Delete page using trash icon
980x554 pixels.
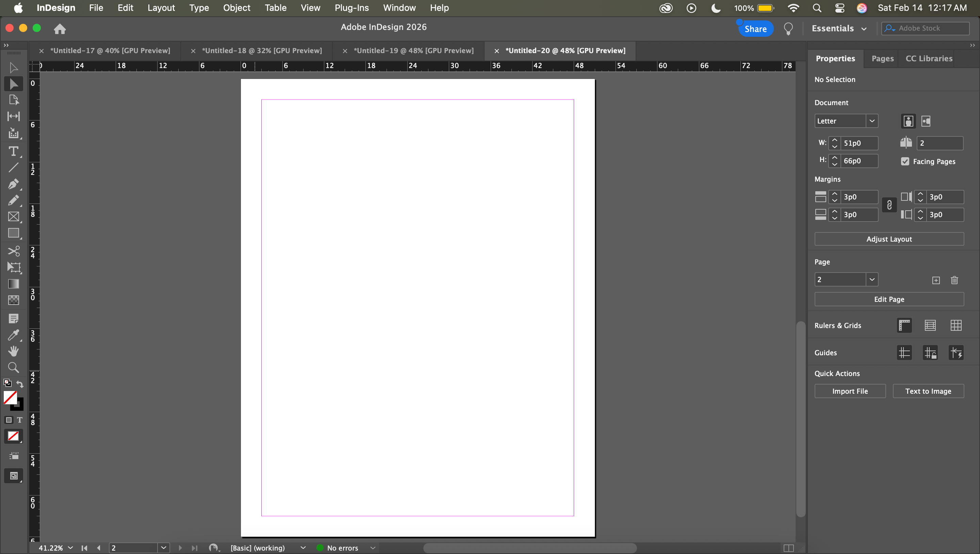[x=954, y=280]
